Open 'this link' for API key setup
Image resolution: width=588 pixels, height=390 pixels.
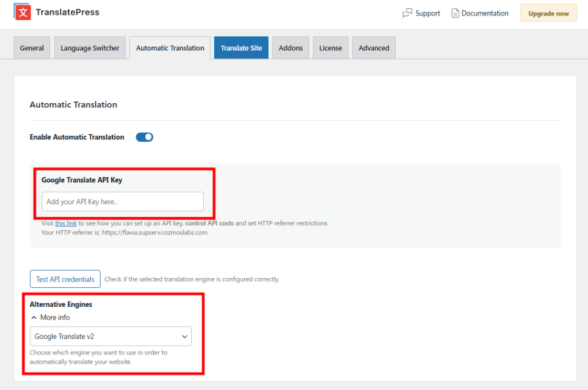(x=65, y=223)
